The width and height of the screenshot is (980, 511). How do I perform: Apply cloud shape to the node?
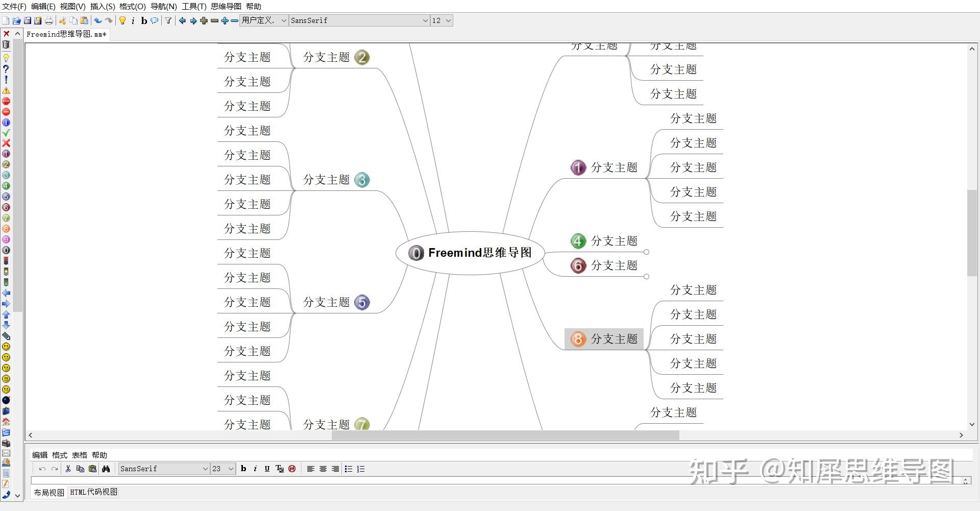click(154, 20)
